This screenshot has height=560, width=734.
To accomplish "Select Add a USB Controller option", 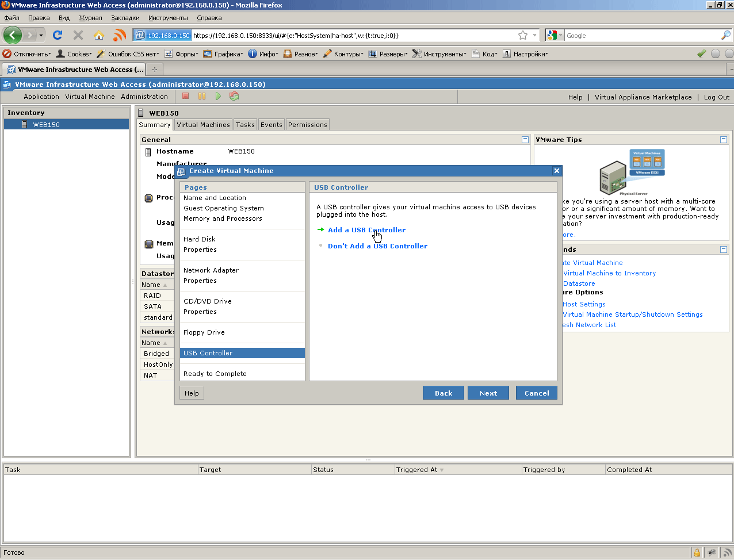I will pyautogui.click(x=366, y=230).
